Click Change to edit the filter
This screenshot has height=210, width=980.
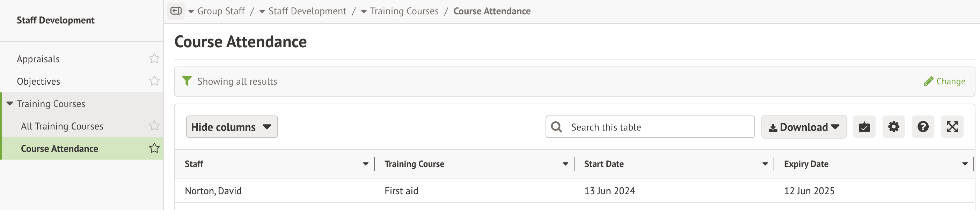click(944, 82)
